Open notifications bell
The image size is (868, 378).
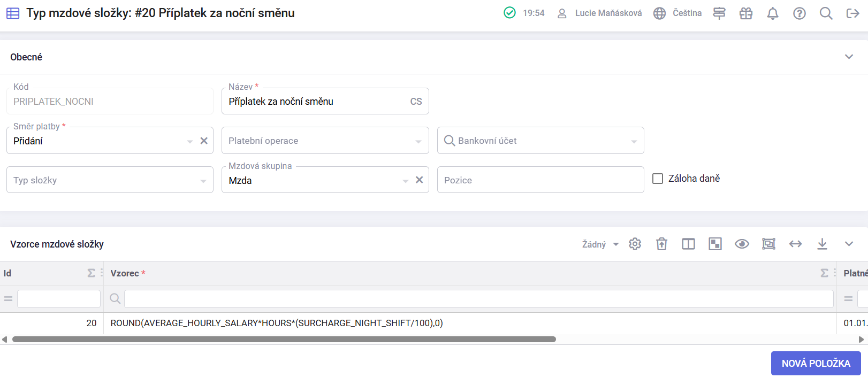pyautogui.click(x=773, y=13)
